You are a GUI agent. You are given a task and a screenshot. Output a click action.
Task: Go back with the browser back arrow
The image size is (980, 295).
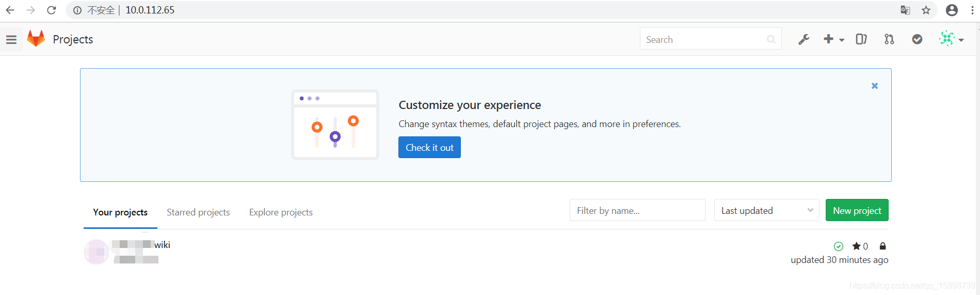[10, 10]
